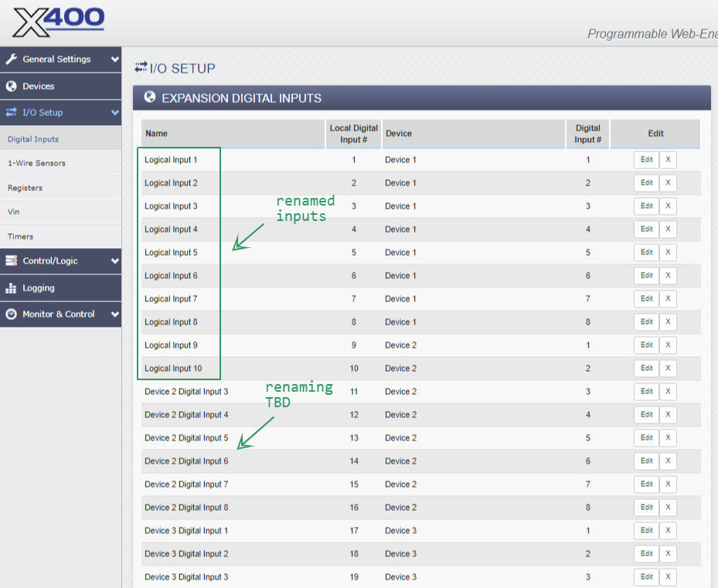Screen dimensions: 718x588
Task: Click the bar chart icon beside Logging
Action: tap(12, 288)
